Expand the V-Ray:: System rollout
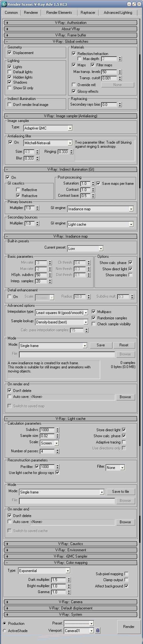 pos(71,614)
